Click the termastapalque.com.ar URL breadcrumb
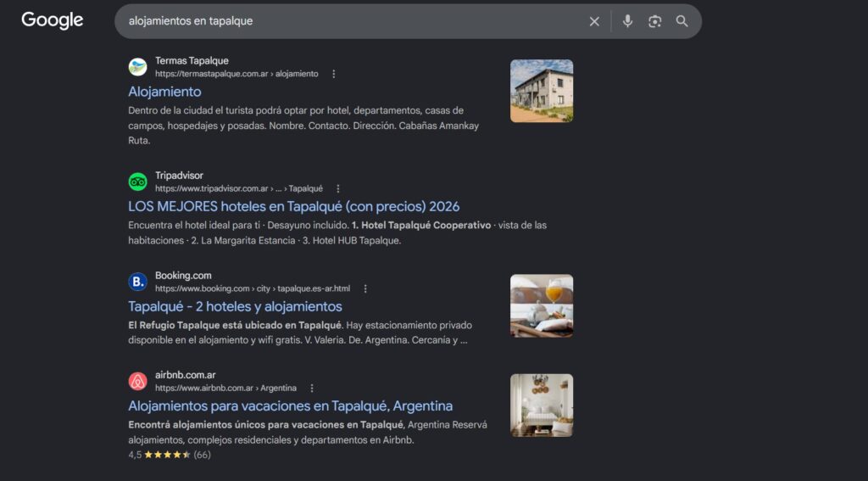Viewport: 868px width, 481px height. 236,74
